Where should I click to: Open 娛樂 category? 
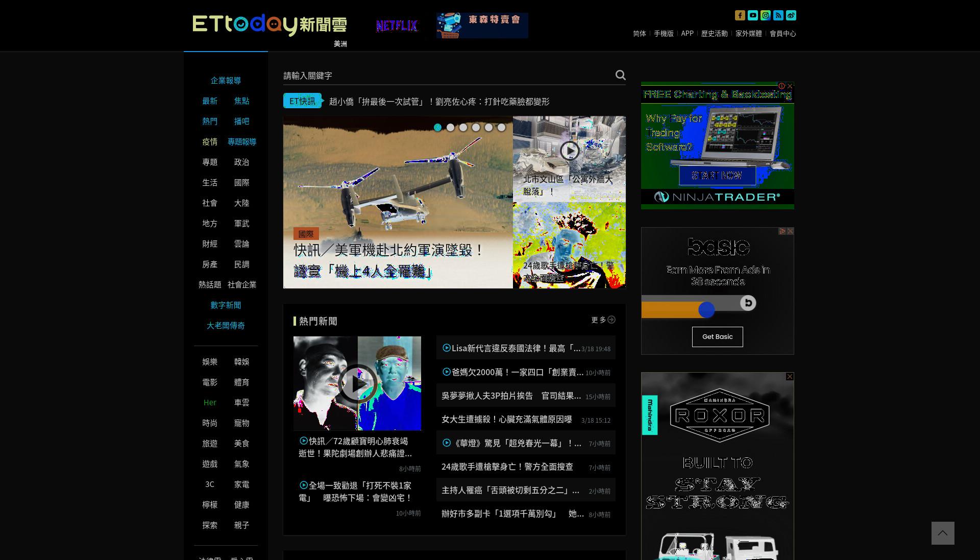pyautogui.click(x=210, y=362)
